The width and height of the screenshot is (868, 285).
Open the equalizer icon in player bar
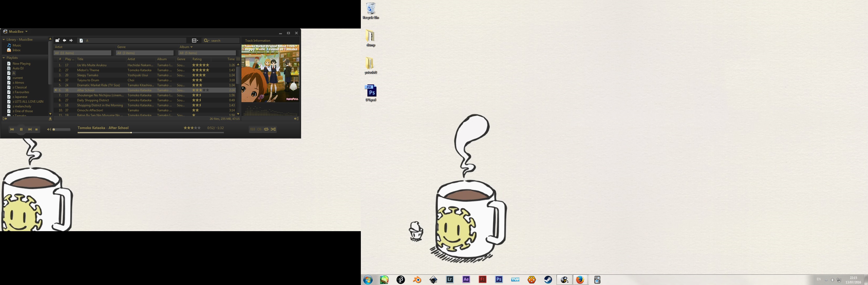coord(252,129)
